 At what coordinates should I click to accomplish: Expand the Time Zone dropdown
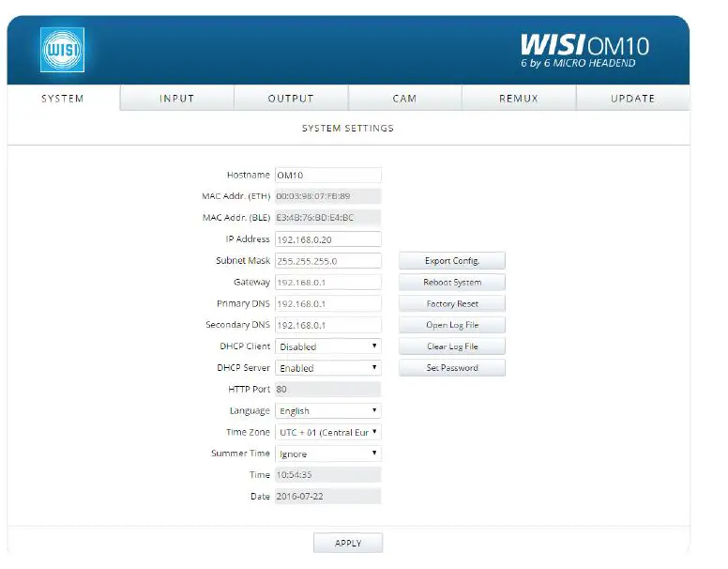point(328,432)
